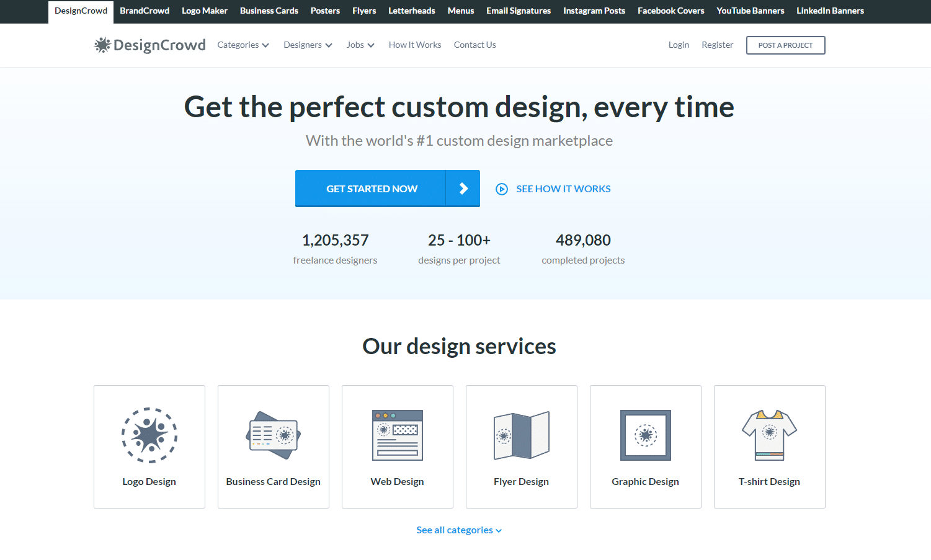This screenshot has width=931, height=560.
Task: Select the Logo Design service icon
Action: click(x=149, y=435)
